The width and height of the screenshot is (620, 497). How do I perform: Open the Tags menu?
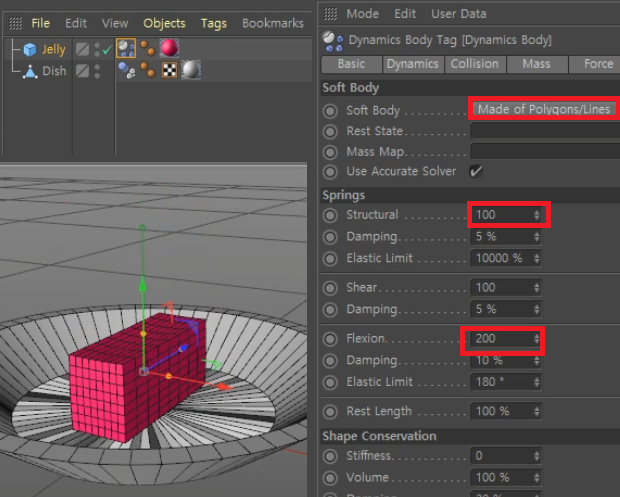(214, 24)
